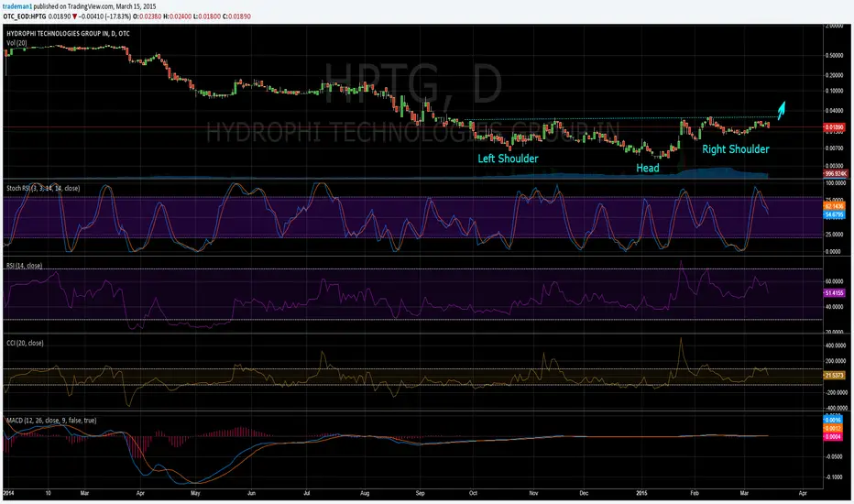Click the high value H:0.02400
Viewport: 854px width, 504px height.
(x=180, y=16)
